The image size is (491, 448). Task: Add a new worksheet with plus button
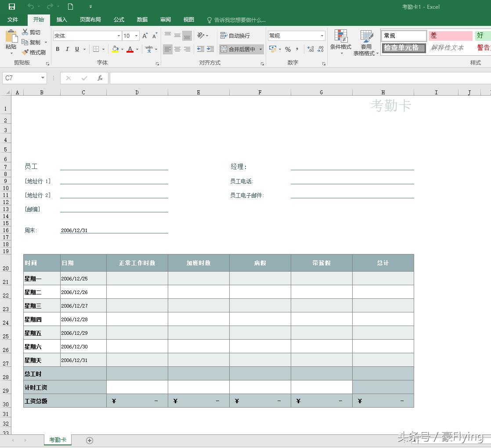tap(90, 440)
